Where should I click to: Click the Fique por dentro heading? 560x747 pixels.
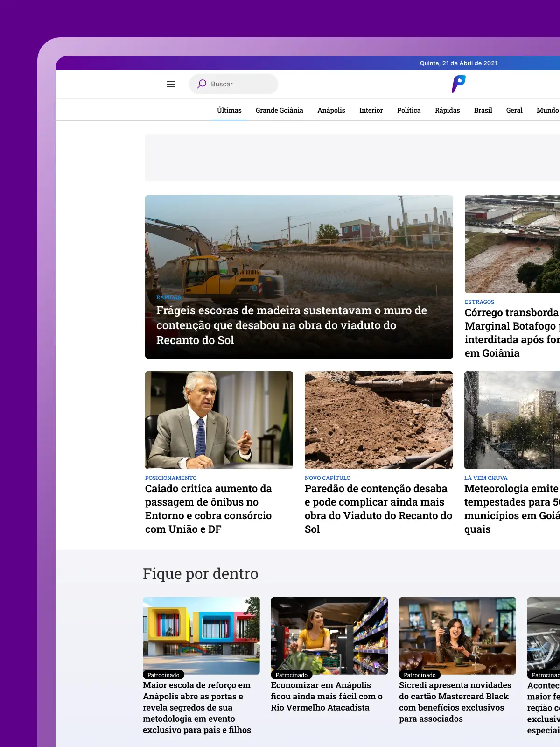pos(201,574)
